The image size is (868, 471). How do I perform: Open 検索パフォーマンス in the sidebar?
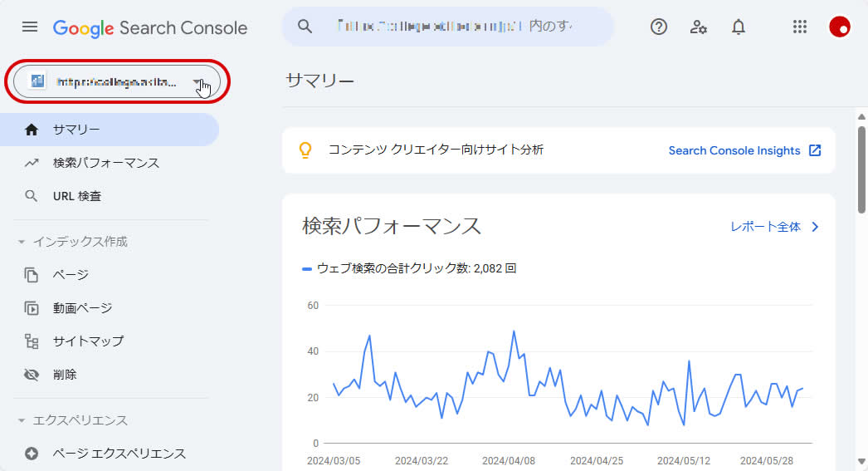pos(105,163)
